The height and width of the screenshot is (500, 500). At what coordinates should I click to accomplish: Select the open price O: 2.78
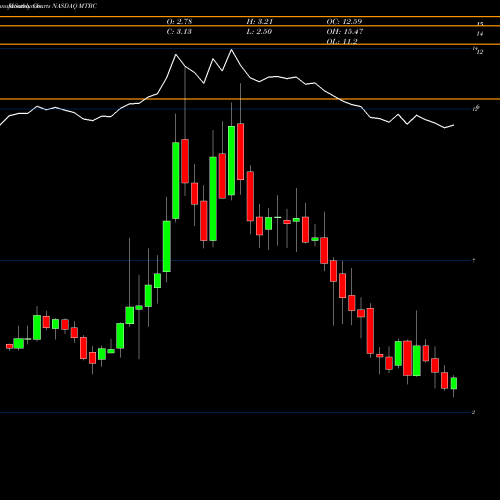pyautogui.click(x=179, y=22)
